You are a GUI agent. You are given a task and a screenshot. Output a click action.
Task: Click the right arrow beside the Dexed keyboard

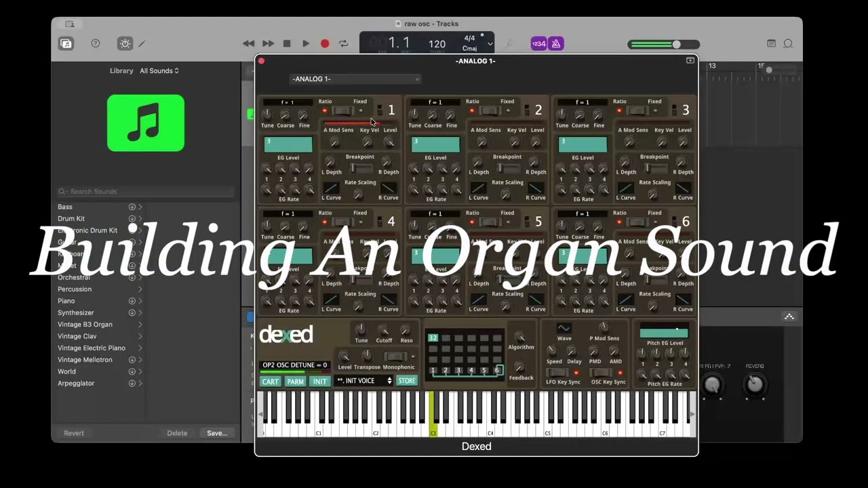pyautogui.click(x=692, y=414)
